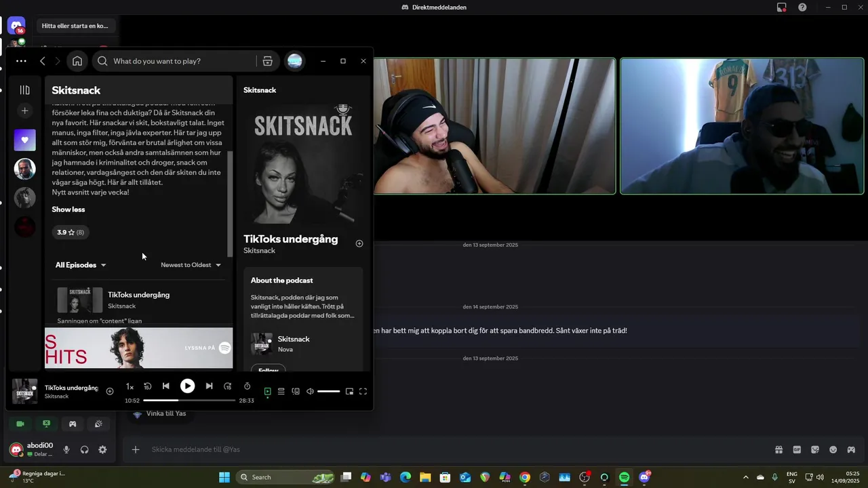Open Google Chrome from the taskbar

pos(524,477)
